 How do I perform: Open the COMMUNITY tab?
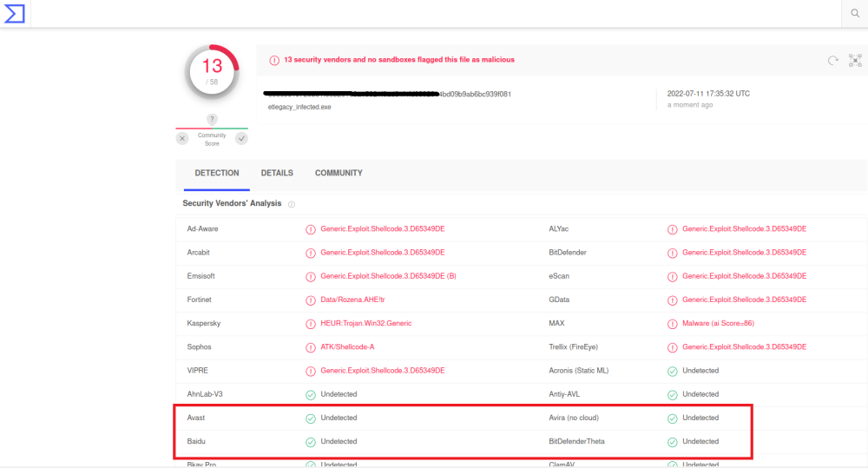click(x=339, y=174)
